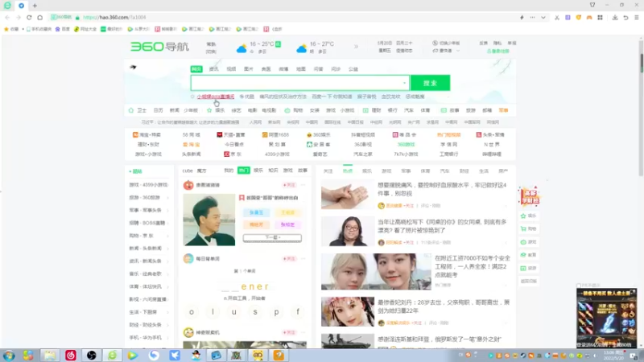
Task: Select the 视频 search tab
Action: 231,69
